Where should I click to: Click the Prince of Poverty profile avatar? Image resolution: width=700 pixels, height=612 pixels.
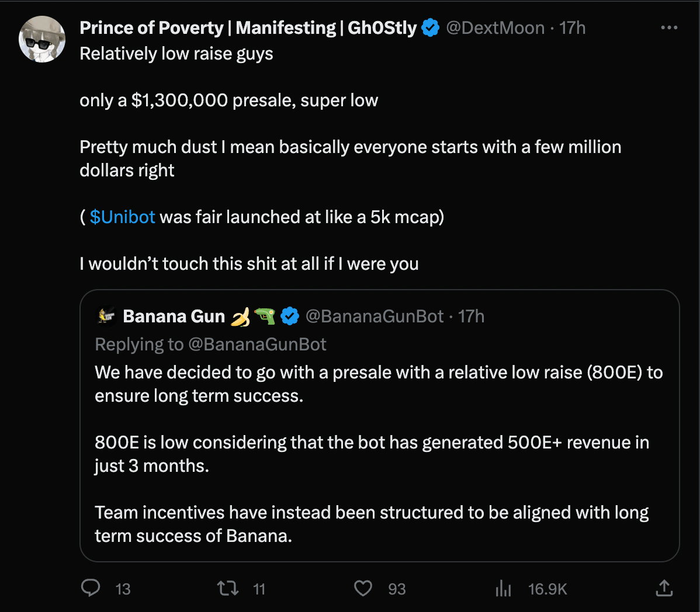point(42,39)
